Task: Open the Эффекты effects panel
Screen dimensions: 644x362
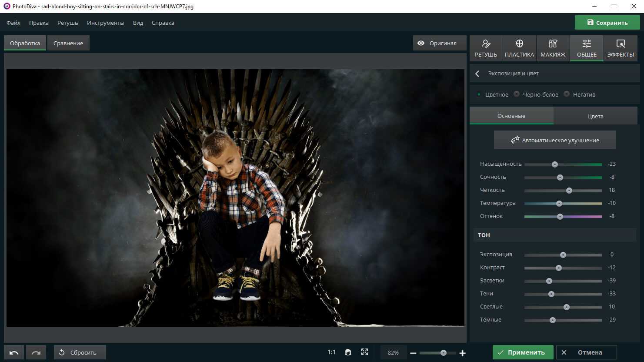Action: click(x=620, y=48)
